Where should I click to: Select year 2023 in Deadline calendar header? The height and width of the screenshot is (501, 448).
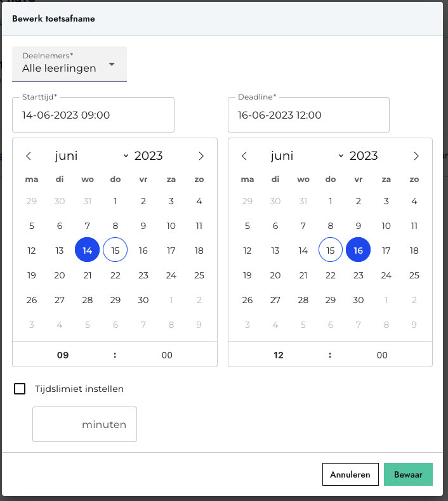tap(364, 156)
